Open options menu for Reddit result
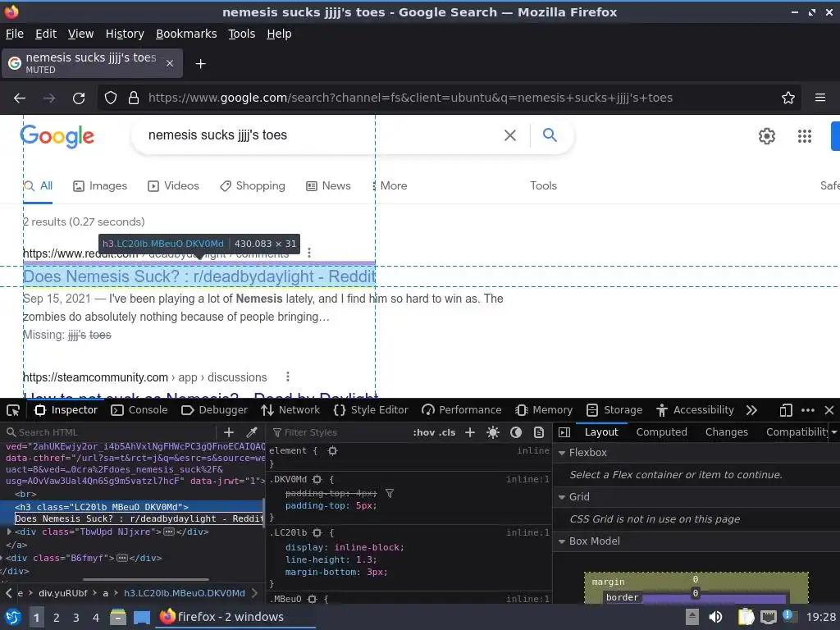This screenshot has width=840, height=630. 309,253
